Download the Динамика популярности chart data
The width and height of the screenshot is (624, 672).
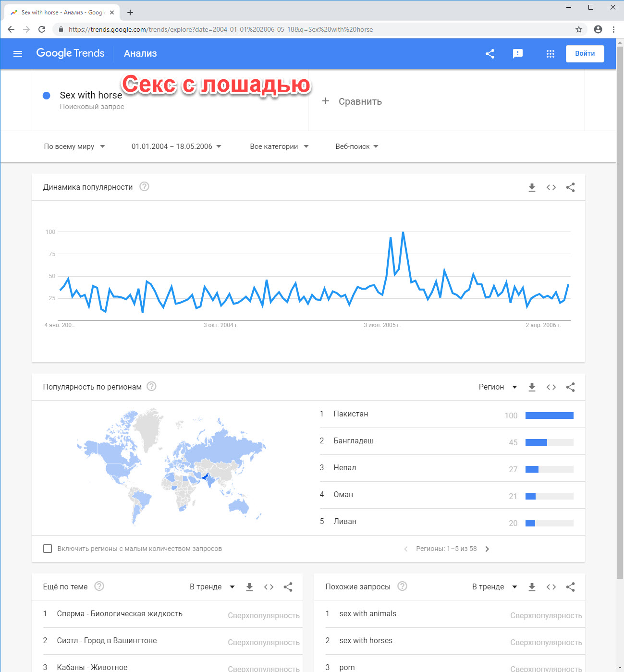532,187
